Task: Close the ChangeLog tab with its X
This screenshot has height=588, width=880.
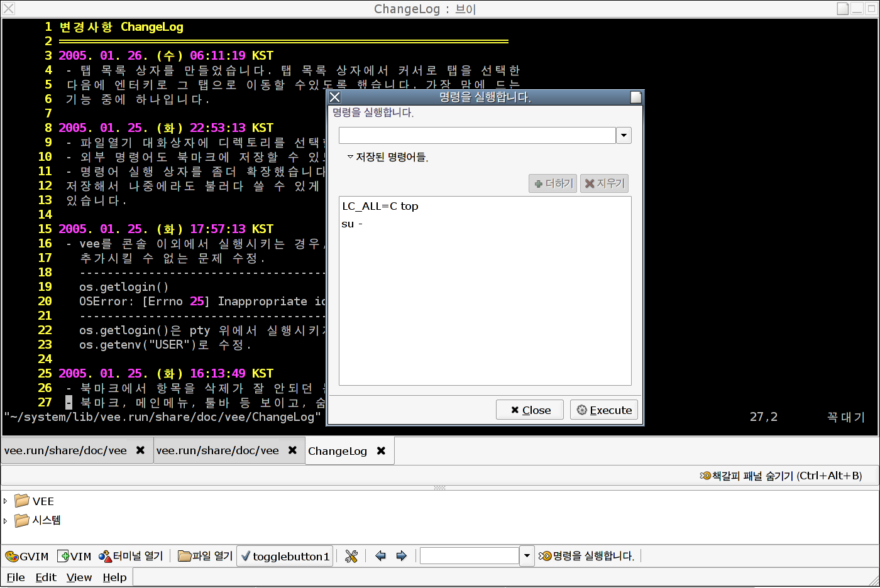Action: pyautogui.click(x=381, y=451)
